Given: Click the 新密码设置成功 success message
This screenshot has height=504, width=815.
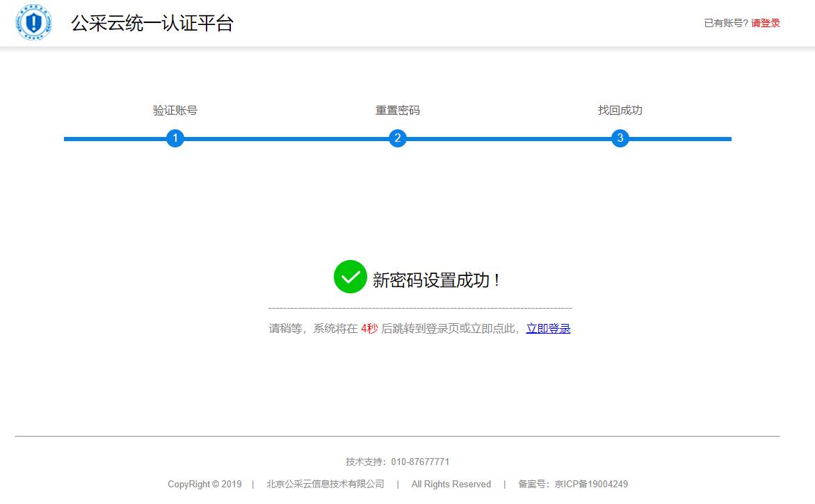Looking at the screenshot, I should [435, 280].
